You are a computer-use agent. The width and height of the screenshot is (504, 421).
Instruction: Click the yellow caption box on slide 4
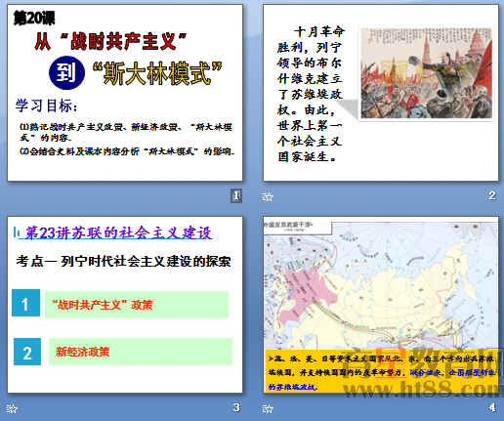[x=382, y=371]
